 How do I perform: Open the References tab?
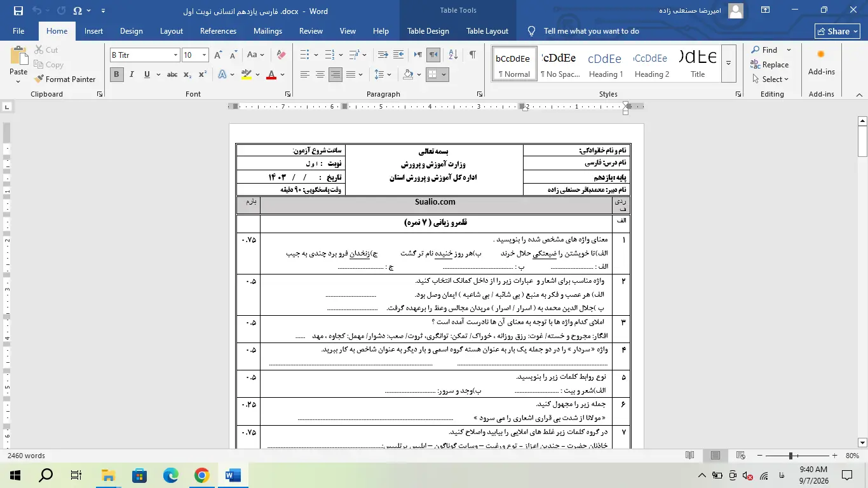218,31
